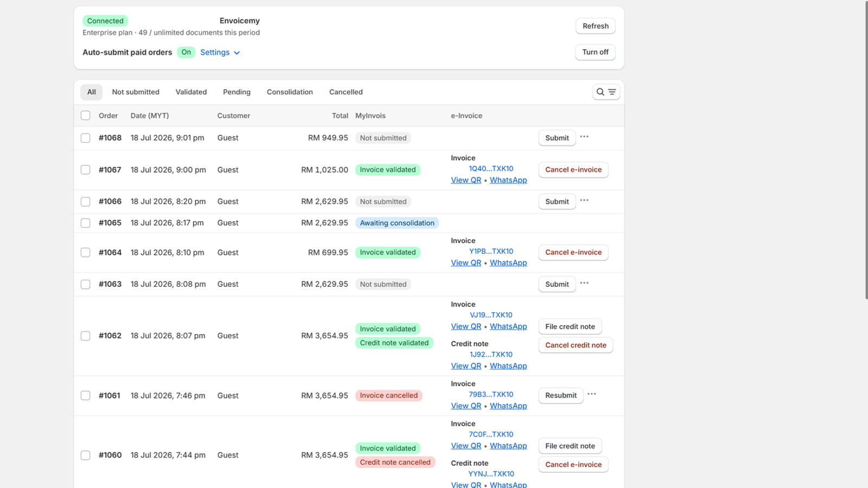Share order #1064 invoice via WhatsApp
868x488 pixels.
(508, 262)
